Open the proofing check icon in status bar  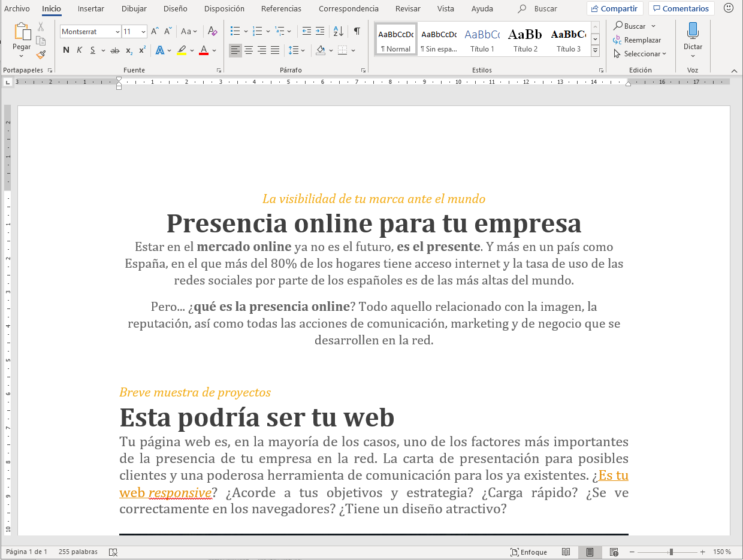click(113, 552)
